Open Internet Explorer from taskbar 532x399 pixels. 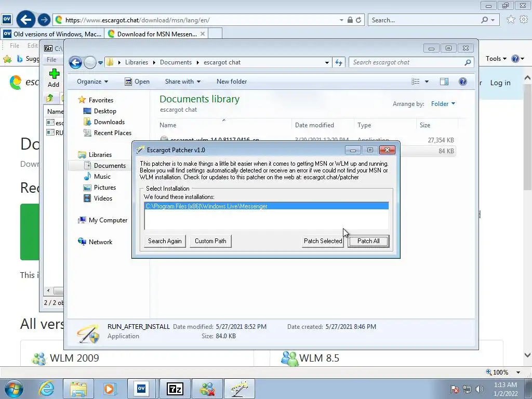pos(46,389)
